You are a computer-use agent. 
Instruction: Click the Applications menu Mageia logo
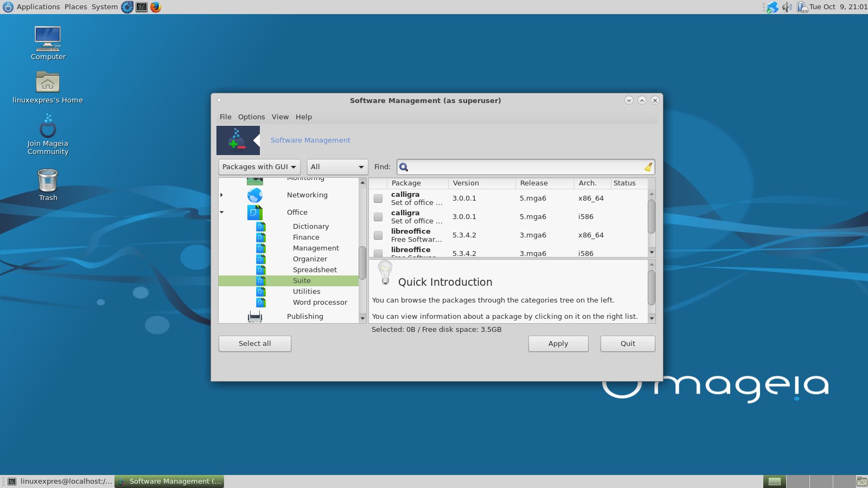(8, 7)
